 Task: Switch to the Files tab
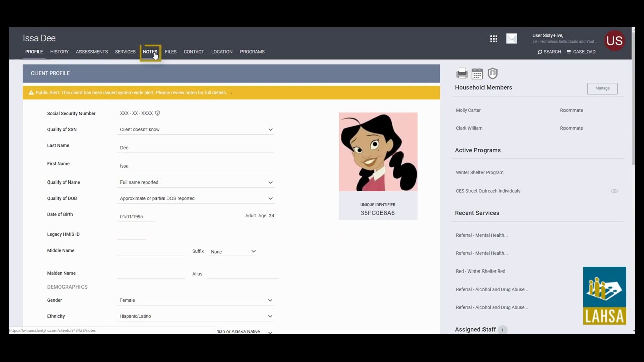(171, 52)
